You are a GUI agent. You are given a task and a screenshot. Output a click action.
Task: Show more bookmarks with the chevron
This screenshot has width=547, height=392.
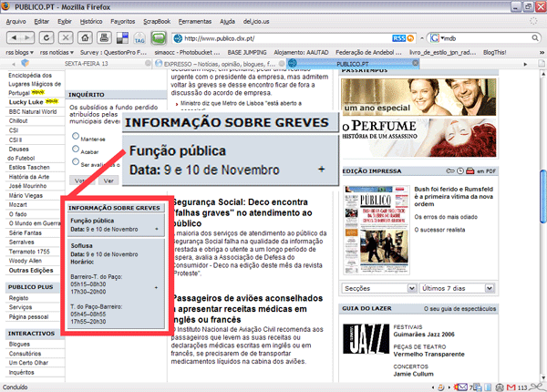[542, 52]
